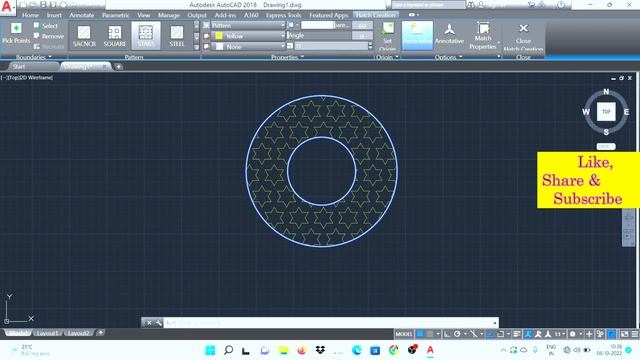This screenshot has width=640, height=360.
Task: Click Close Hatch Creation
Action: pos(523,36)
